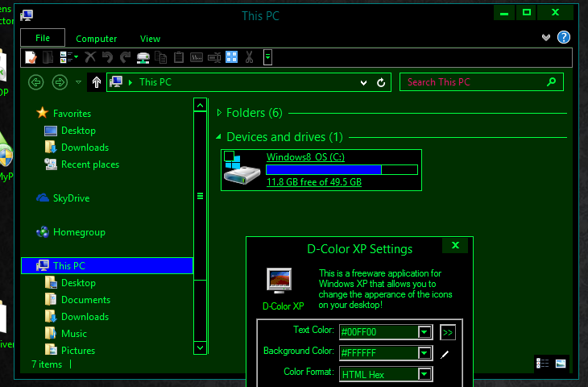Click the Back navigation arrow
The height and width of the screenshot is (387, 588).
[36, 82]
